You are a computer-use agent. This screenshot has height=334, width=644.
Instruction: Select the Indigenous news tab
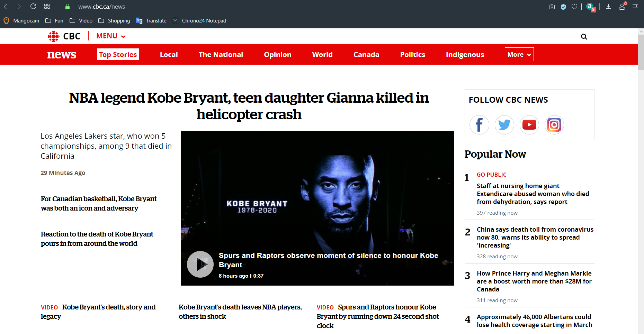[465, 55]
